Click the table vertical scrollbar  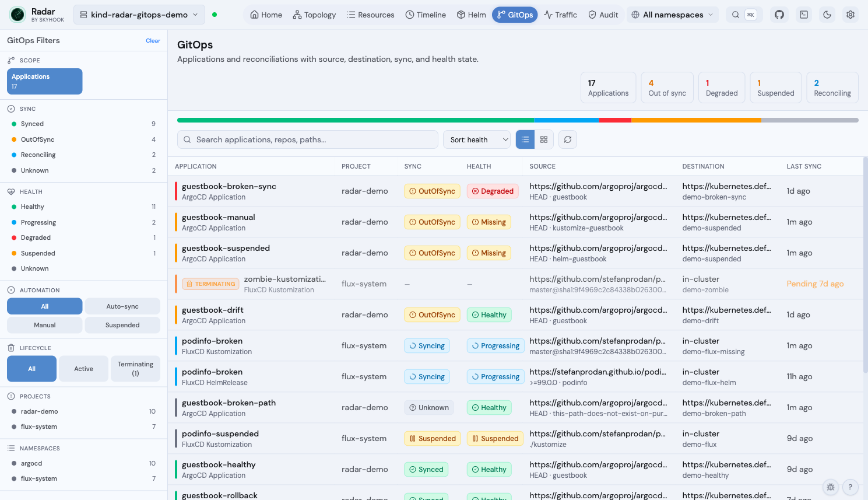[865, 265]
